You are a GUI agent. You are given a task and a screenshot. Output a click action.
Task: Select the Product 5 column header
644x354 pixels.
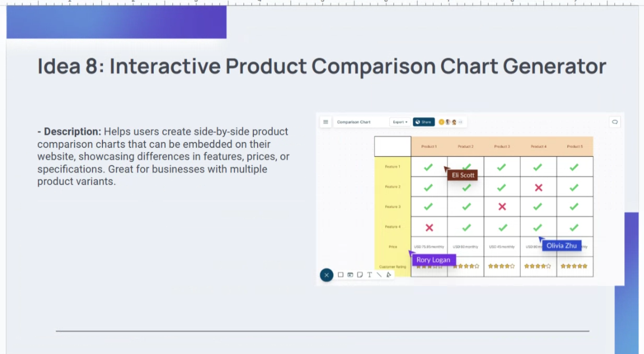coord(575,146)
